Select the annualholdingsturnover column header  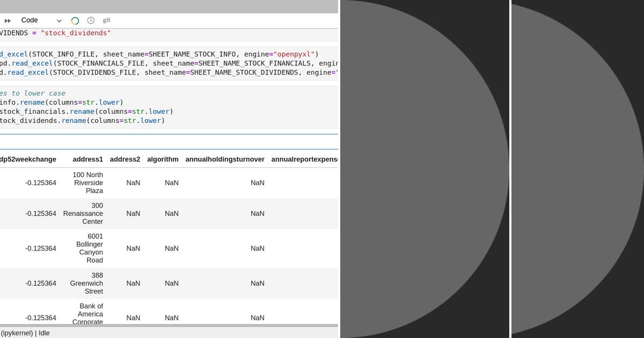point(225,159)
